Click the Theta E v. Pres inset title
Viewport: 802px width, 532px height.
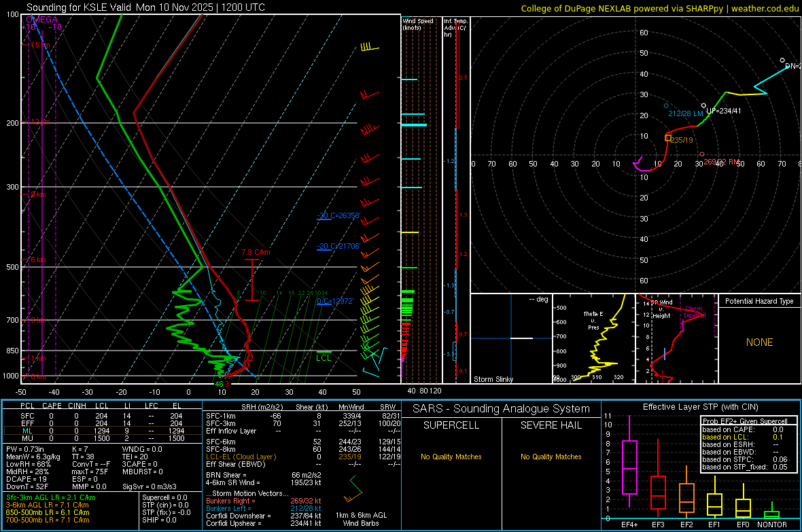coord(593,320)
